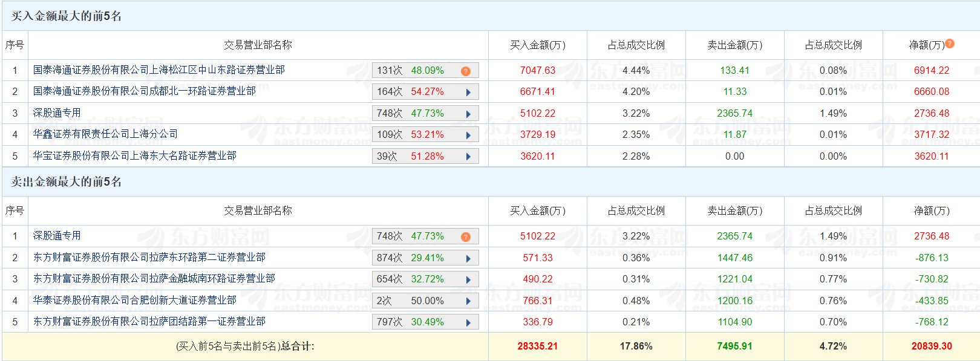Click blue arrow icon next to 874次 29.41%
The height and width of the screenshot is (361, 980).
pos(468,258)
